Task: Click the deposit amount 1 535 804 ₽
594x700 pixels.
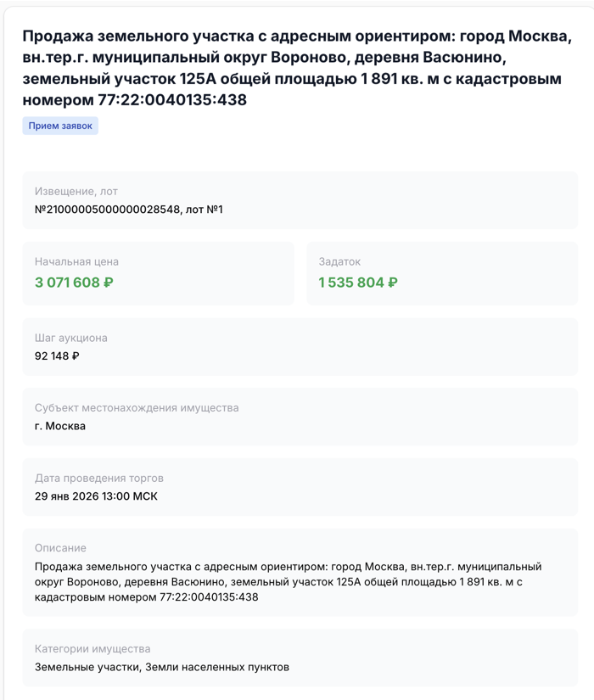Action: 358,283
